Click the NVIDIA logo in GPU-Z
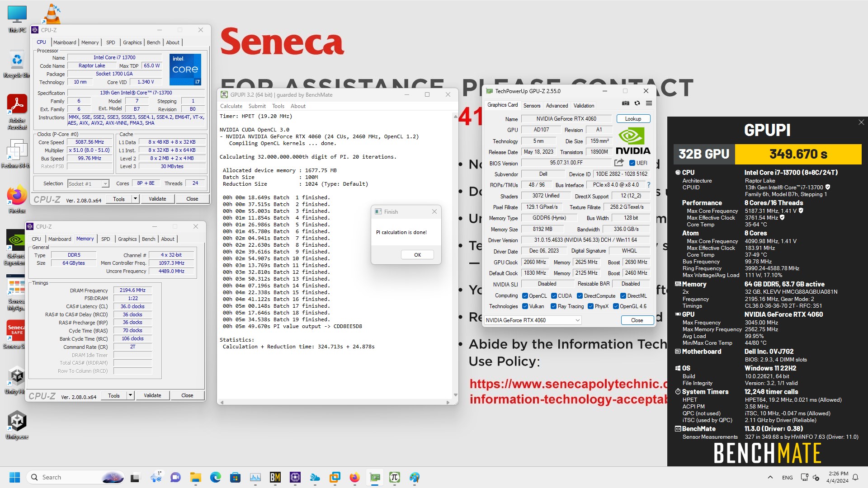Image resolution: width=868 pixels, height=488 pixels. click(x=633, y=141)
